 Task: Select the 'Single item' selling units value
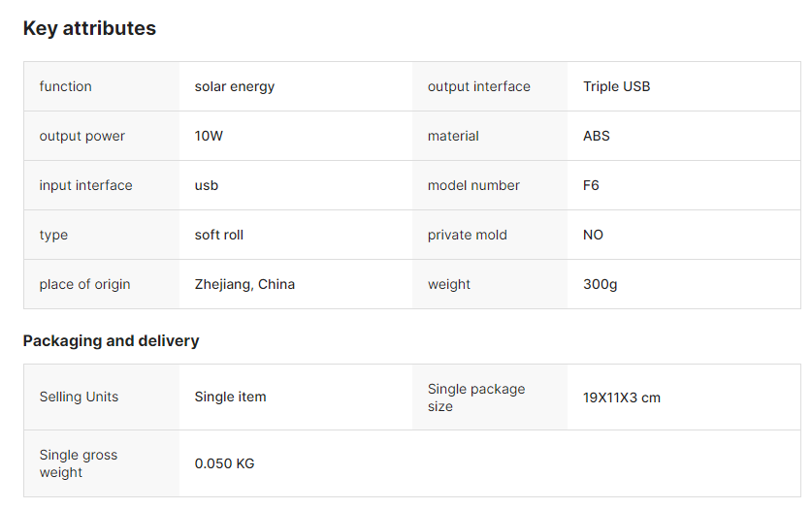[230, 397]
